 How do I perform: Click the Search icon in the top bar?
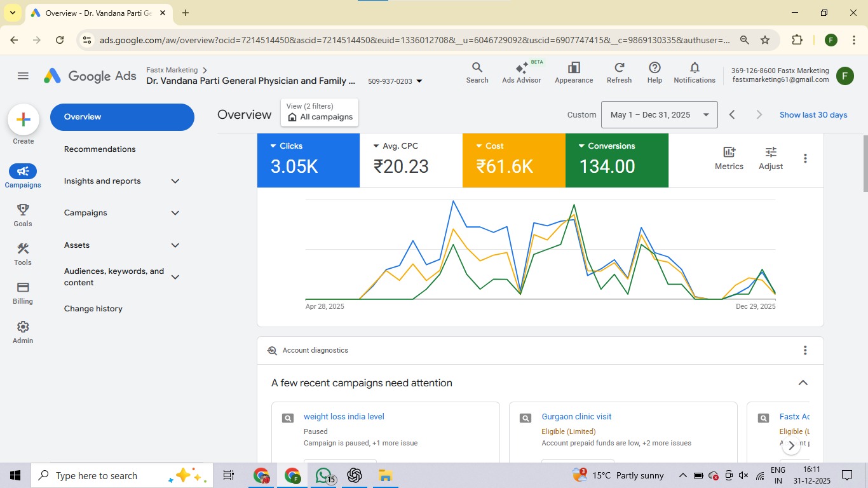[477, 73]
